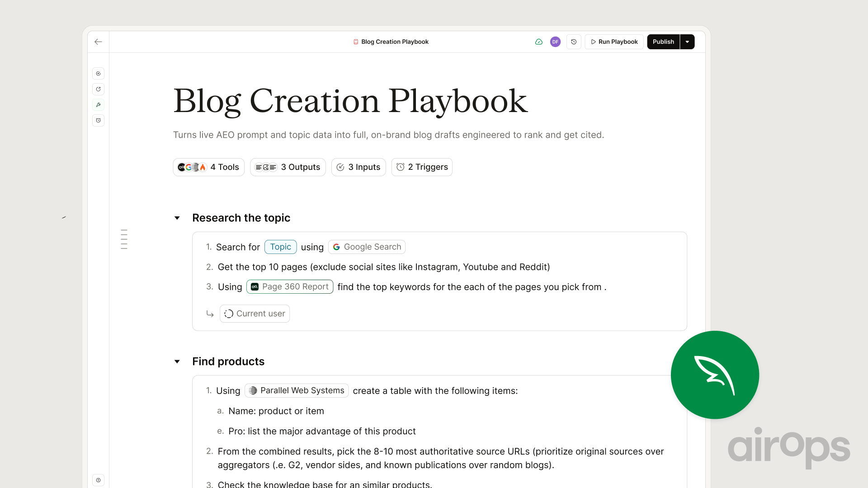Click sub-item 'Name: product or item'
Image resolution: width=868 pixels, height=488 pixels.
pyautogui.click(x=276, y=411)
